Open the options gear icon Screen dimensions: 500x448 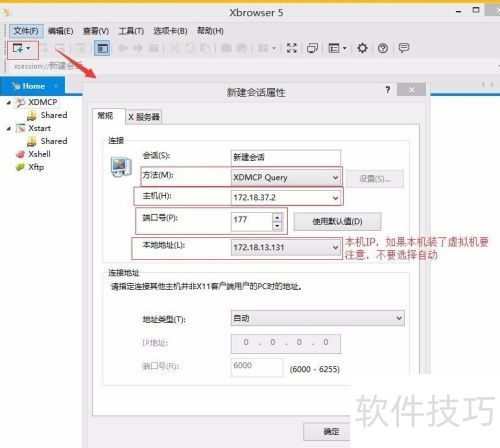(362, 48)
